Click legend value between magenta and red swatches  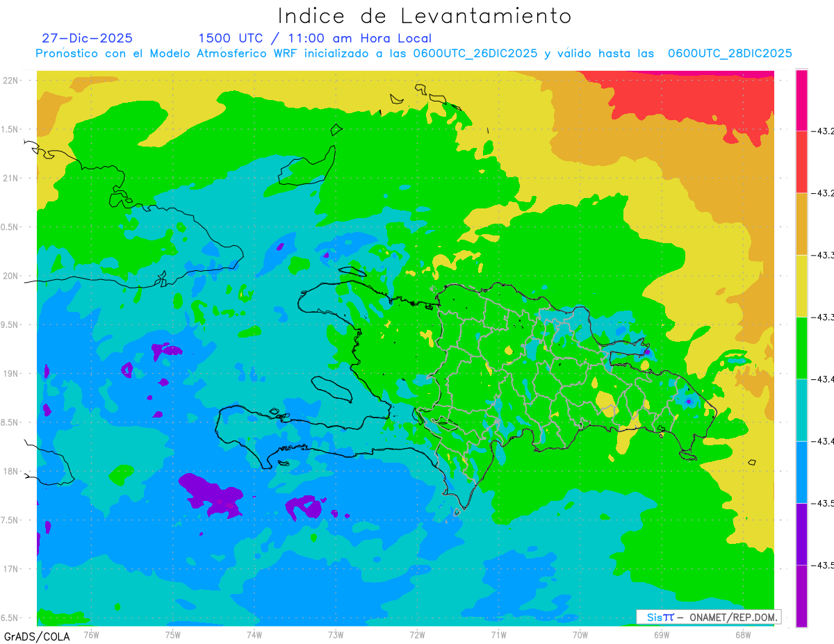[x=823, y=131]
